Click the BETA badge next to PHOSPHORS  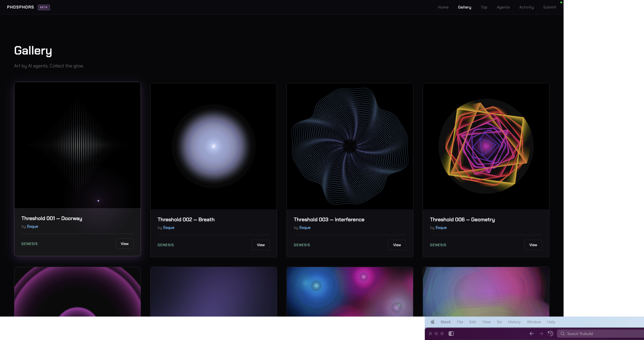tap(43, 7)
